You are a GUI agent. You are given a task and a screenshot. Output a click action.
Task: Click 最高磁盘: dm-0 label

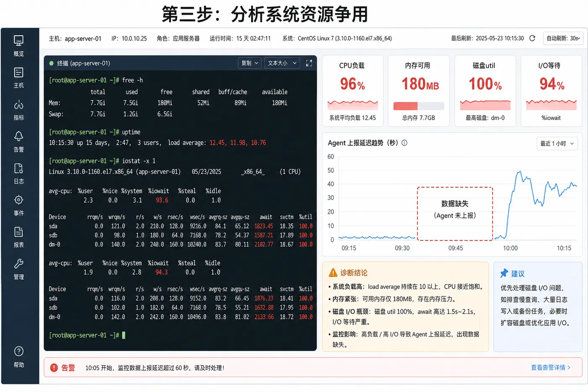pos(485,118)
